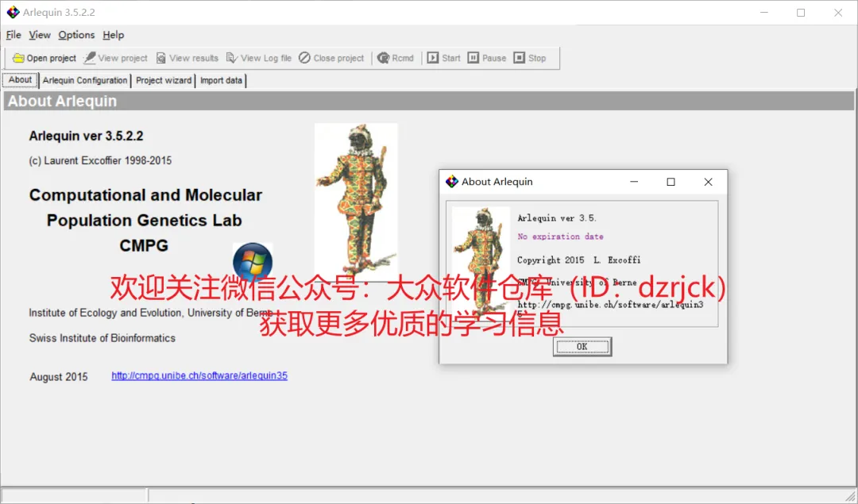Click the Start play icon
Viewport: 858px width, 504px height.
[433, 58]
